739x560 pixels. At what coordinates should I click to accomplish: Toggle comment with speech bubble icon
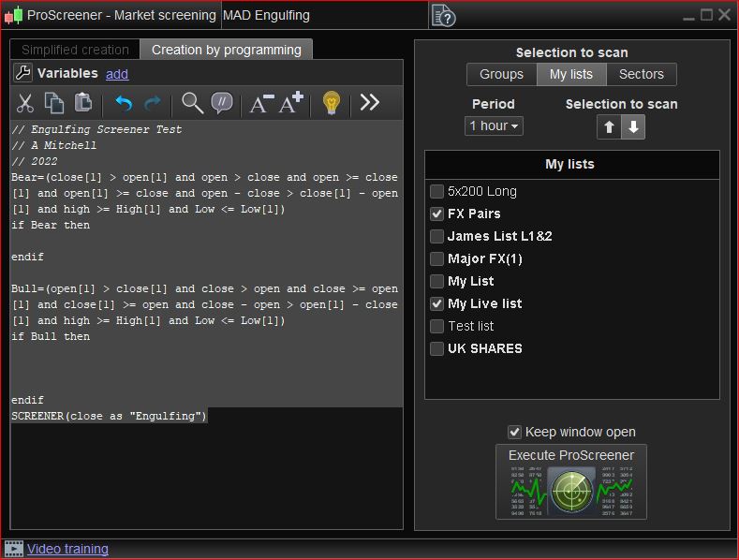tap(222, 103)
